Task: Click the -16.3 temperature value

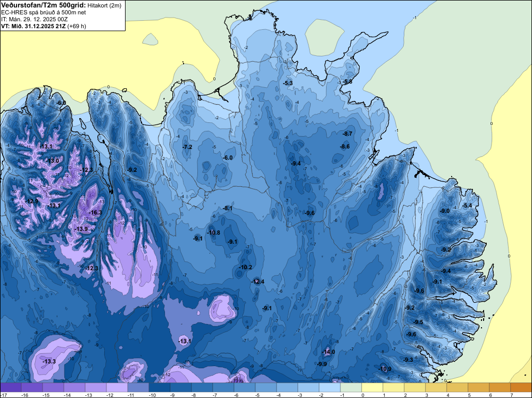Action: (95, 212)
